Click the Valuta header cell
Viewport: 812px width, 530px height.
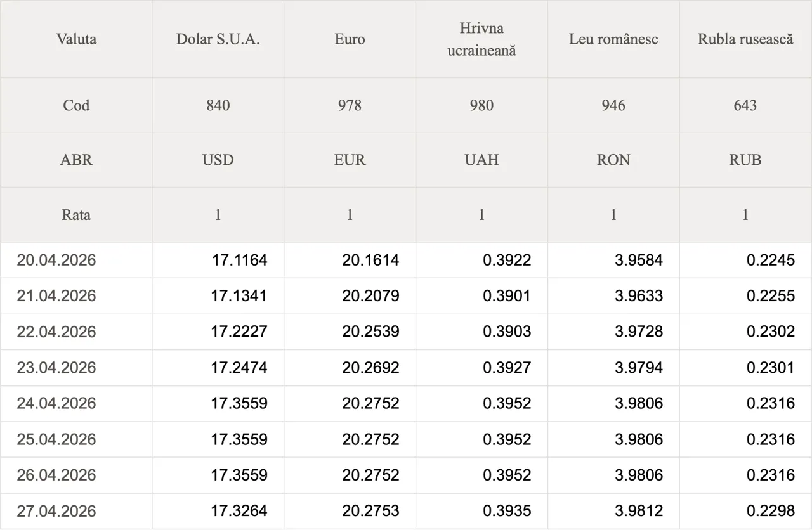tap(76, 39)
